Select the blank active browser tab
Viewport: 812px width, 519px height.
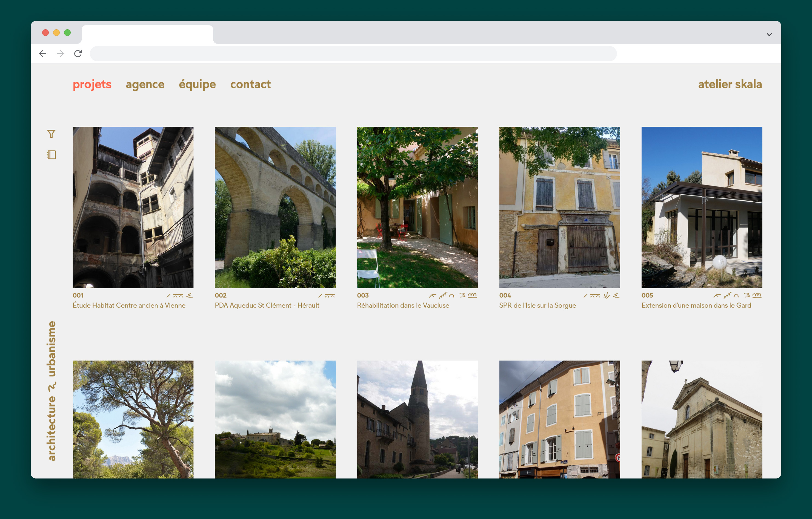[x=147, y=34]
